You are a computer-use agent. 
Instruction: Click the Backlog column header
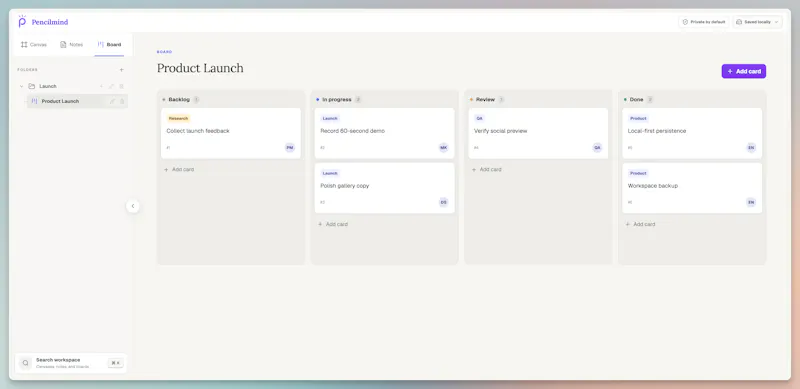click(x=179, y=100)
